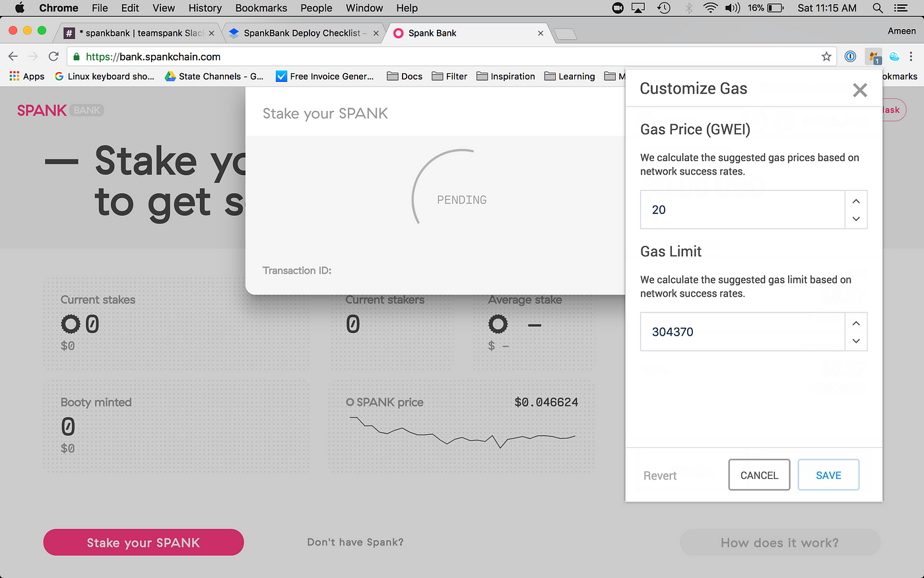Image resolution: width=924 pixels, height=578 pixels.
Task: Increase the Gas Price value
Action: tap(856, 201)
